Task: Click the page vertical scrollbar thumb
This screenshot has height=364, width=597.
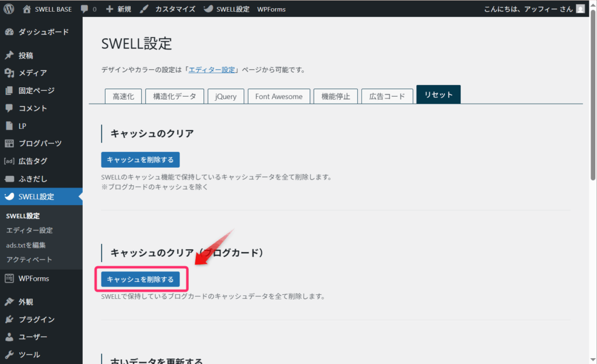Action: tap(593, 94)
